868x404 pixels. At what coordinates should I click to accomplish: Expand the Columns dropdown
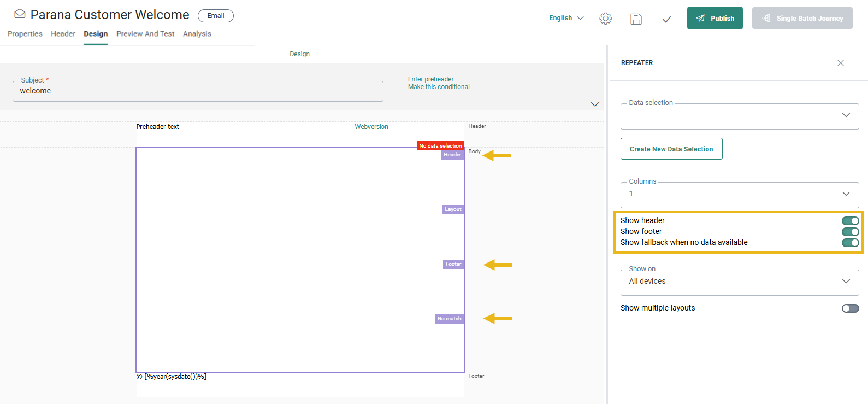(x=739, y=194)
